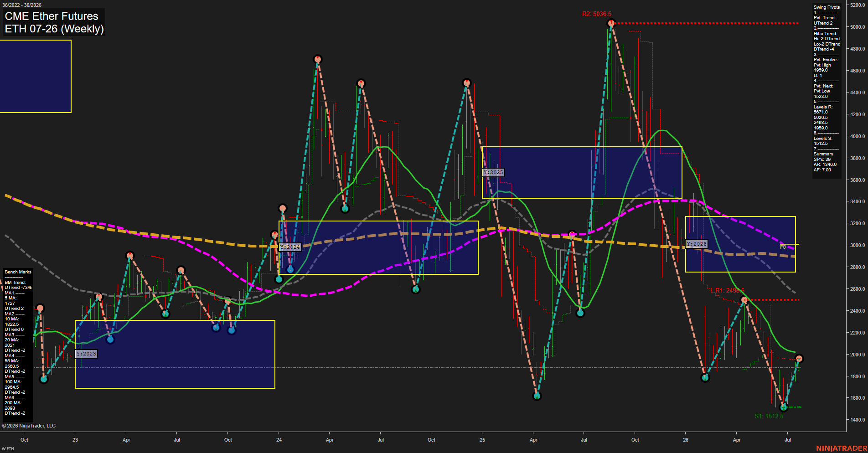Click the UTrend 0 entry in Bench Marks
Screen dimensions: 868x453
[x=14, y=329]
